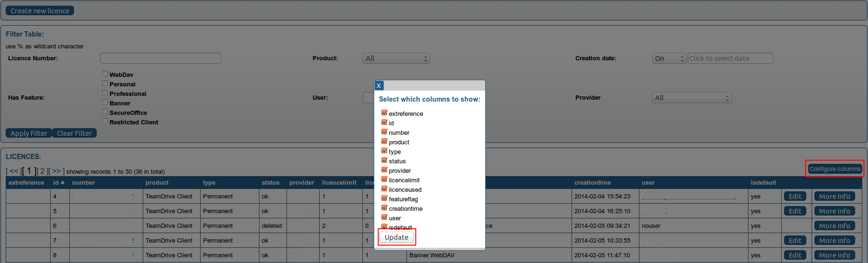The height and width of the screenshot is (263, 868).
Task: Toggle the featureflag column checkbox
Action: point(384,198)
